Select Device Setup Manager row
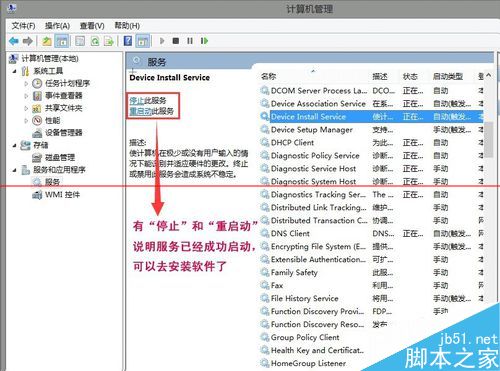 [372, 130]
